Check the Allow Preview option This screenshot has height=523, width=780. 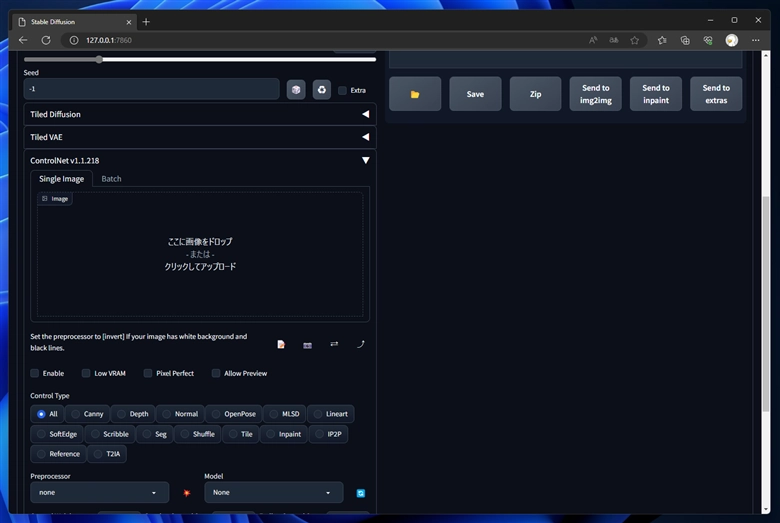[x=216, y=373]
